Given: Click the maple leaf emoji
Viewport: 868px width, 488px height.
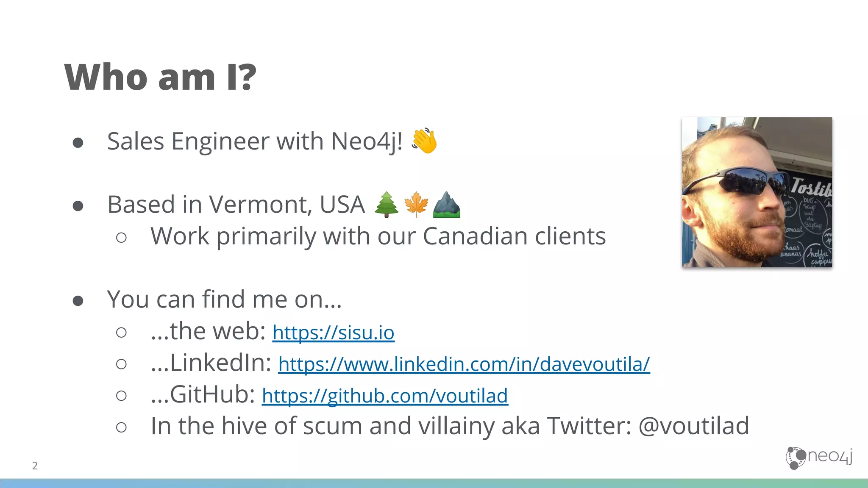Looking at the screenshot, I should pos(416,204).
